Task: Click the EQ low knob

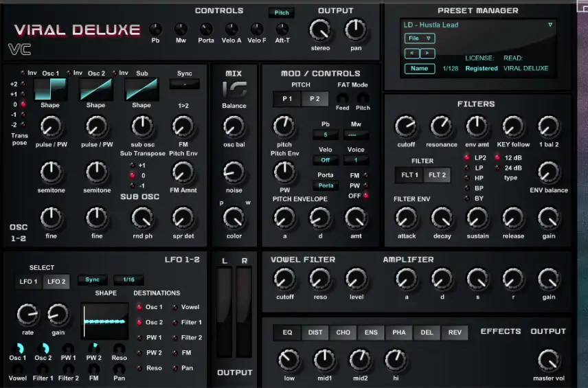Action: (x=289, y=360)
